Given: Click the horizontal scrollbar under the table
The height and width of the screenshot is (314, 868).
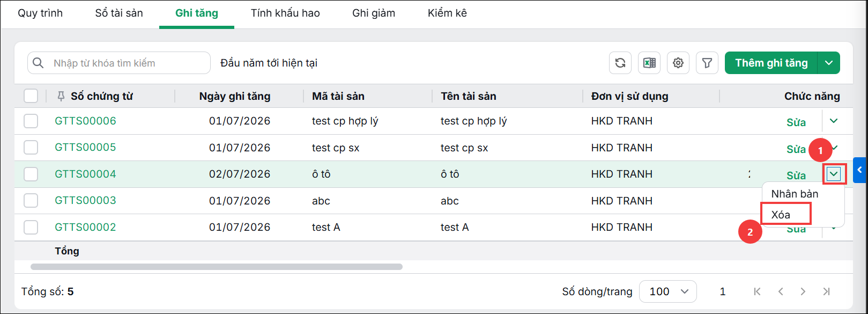Looking at the screenshot, I should [217, 267].
